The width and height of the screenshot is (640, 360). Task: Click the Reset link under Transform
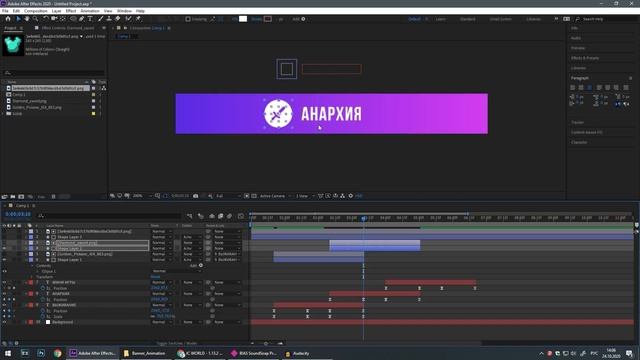(156, 277)
